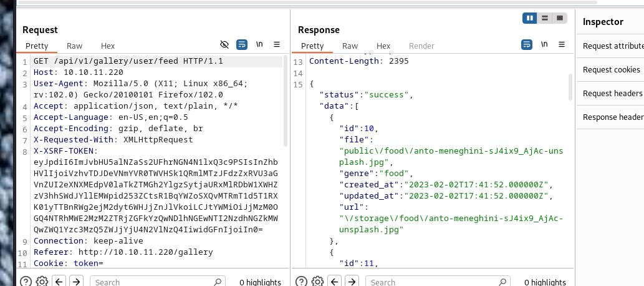Toggle hide non-printable eye icon in Request
The width and height of the screenshot is (644, 286).
coord(224,44)
